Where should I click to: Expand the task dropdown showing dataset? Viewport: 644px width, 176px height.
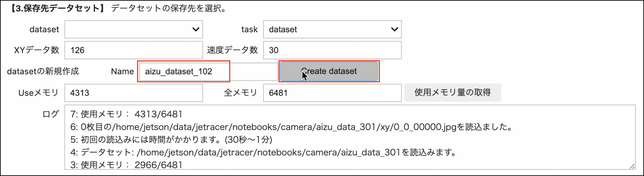point(332,29)
